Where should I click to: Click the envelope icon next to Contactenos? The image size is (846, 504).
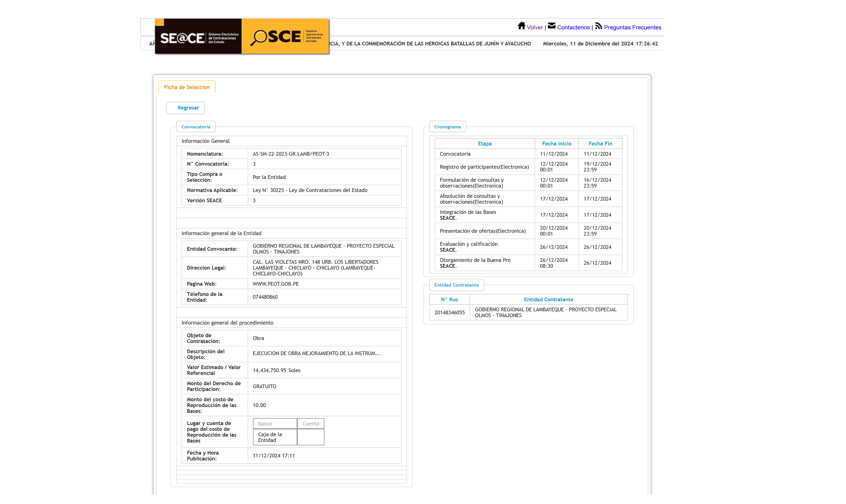[551, 26]
